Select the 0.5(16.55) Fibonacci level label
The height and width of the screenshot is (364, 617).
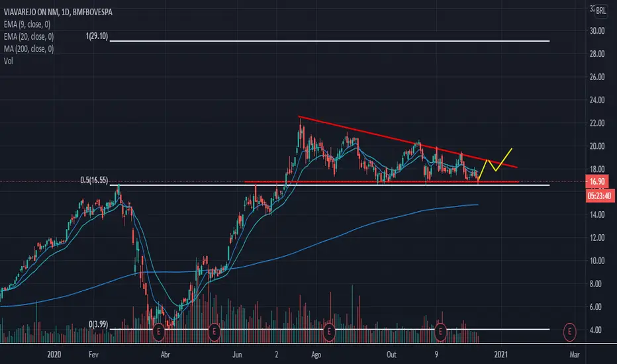click(94, 180)
